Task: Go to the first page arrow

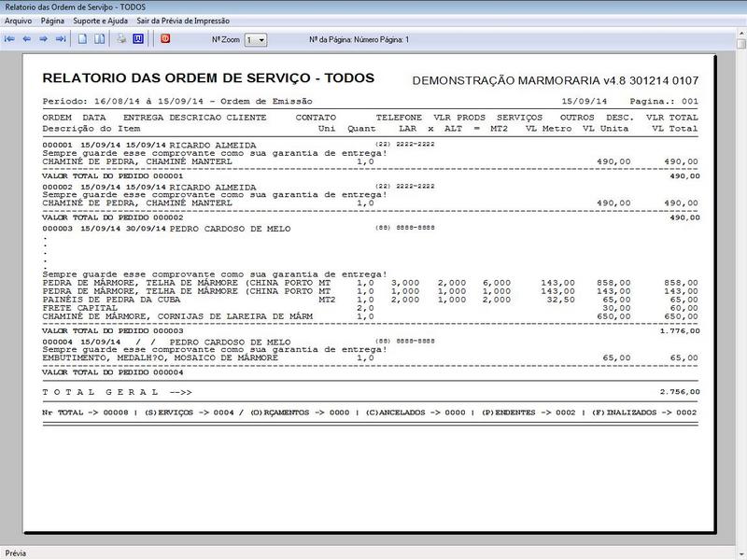Action: 9,39
